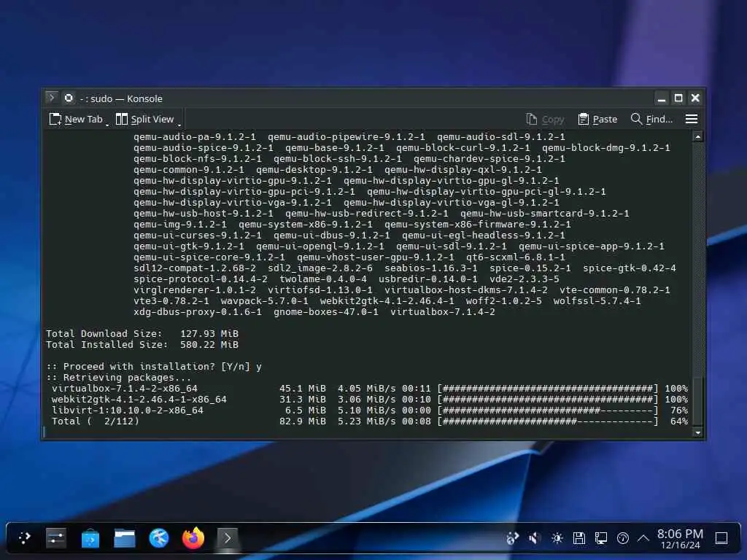Select the Konsole task in taskbar
This screenshot has height=560, width=747.
click(x=228, y=538)
